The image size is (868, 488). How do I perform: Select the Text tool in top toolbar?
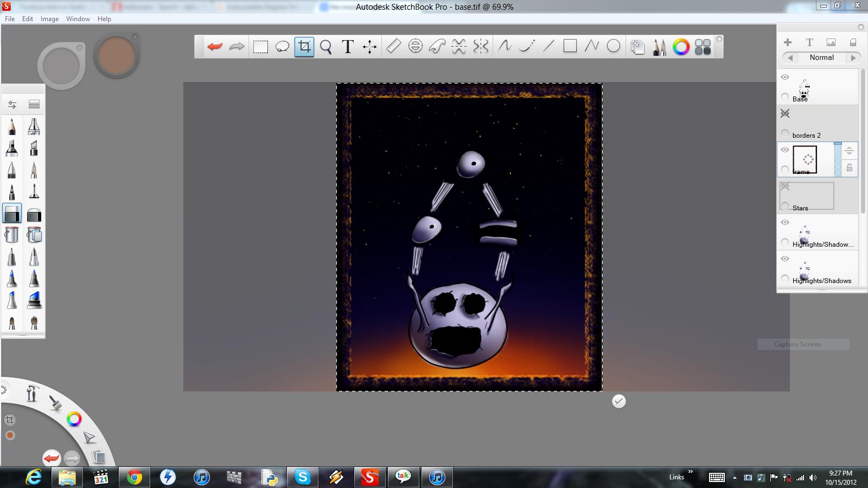click(x=348, y=47)
